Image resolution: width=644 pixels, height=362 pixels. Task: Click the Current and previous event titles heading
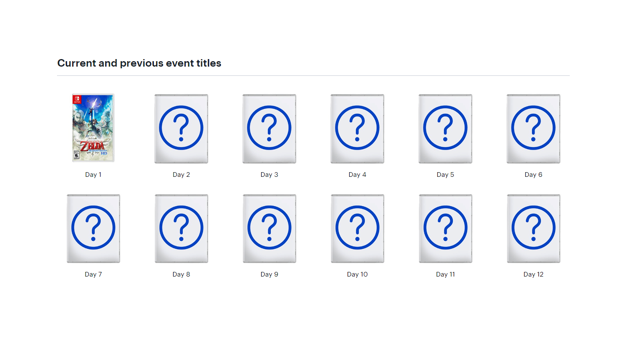139,63
